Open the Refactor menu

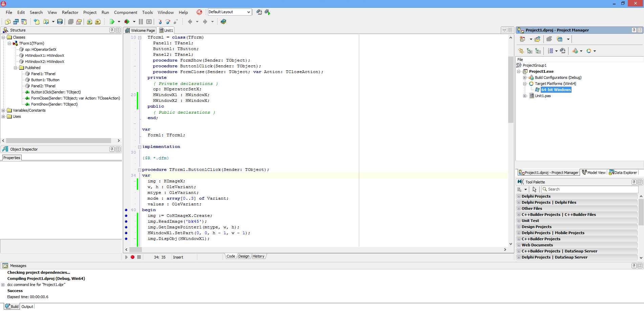(70, 12)
